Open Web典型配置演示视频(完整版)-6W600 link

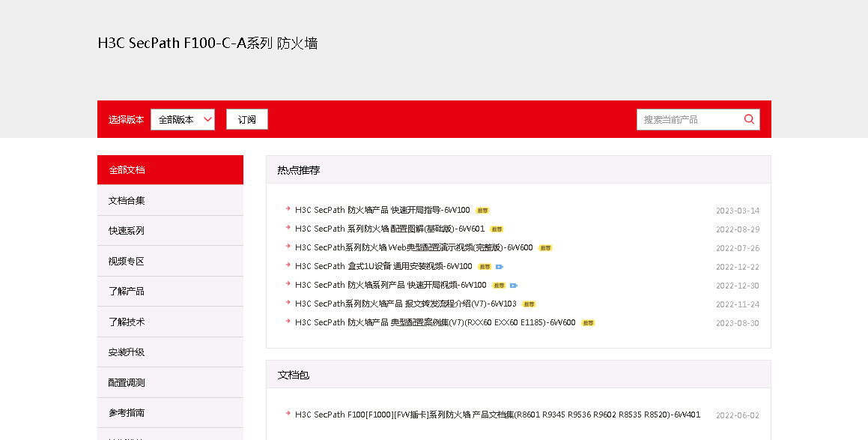(x=414, y=247)
